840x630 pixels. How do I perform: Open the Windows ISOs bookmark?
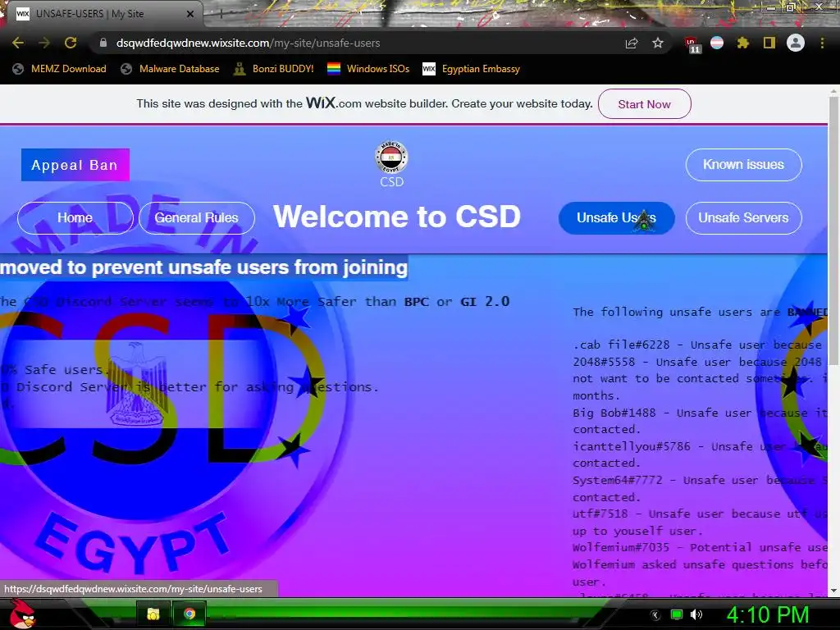[368, 69]
